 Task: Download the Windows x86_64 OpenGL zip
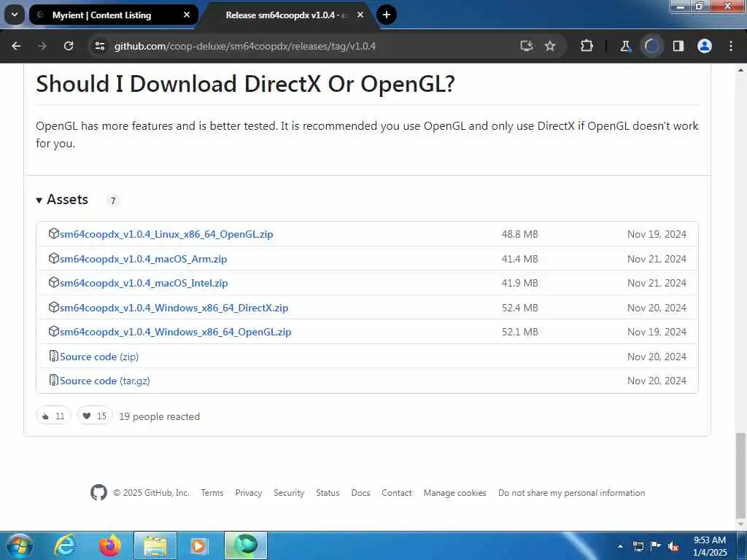tap(175, 332)
